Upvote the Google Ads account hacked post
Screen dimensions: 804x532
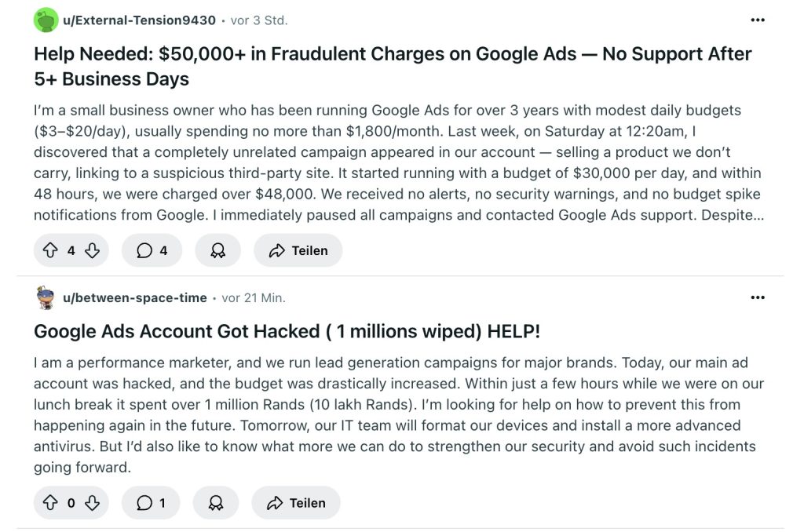point(50,503)
